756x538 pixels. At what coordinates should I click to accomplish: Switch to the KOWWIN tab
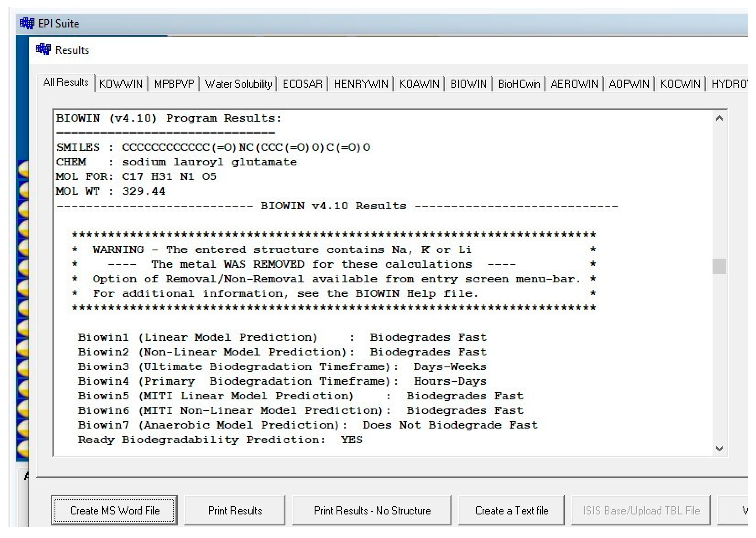click(121, 84)
